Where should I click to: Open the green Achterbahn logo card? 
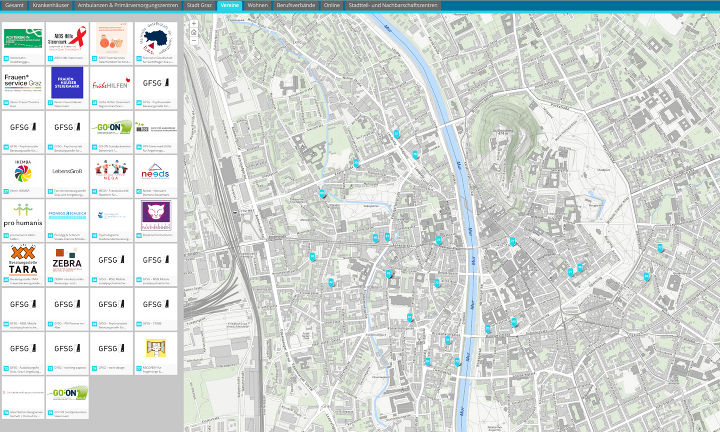[23, 43]
